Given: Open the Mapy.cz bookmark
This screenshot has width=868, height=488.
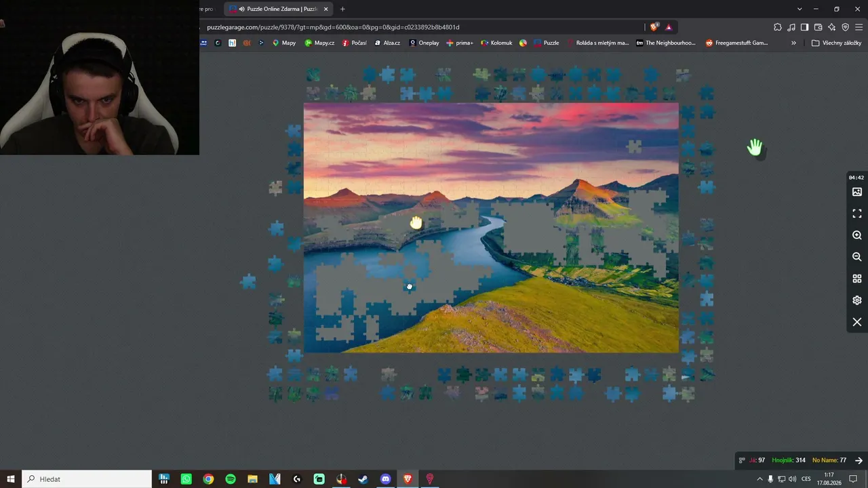Looking at the screenshot, I should (319, 43).
